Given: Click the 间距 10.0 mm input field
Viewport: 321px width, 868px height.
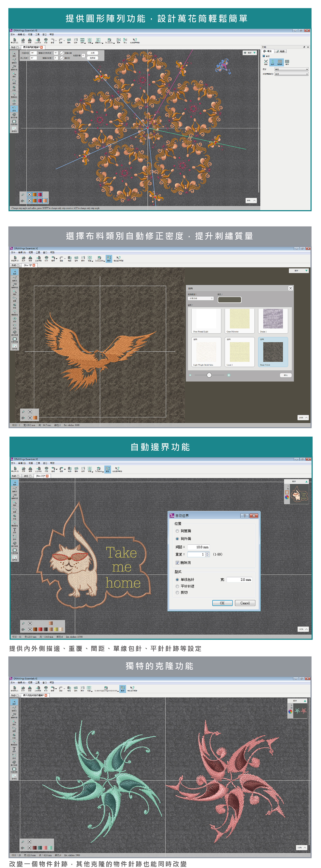Looking at the screenshot, I should [199, 547].
